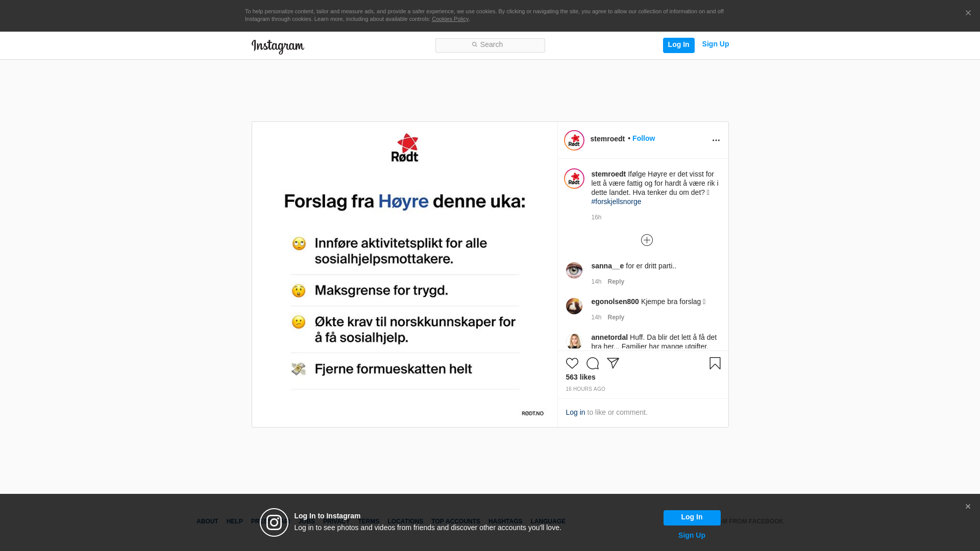This screenshot has width=980, height=551.
Task: Dismiss the cookie banner
Action: (968, 13)
